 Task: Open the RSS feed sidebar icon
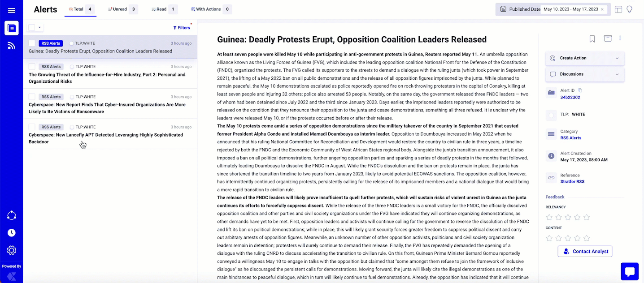click(x=12, y=45)
